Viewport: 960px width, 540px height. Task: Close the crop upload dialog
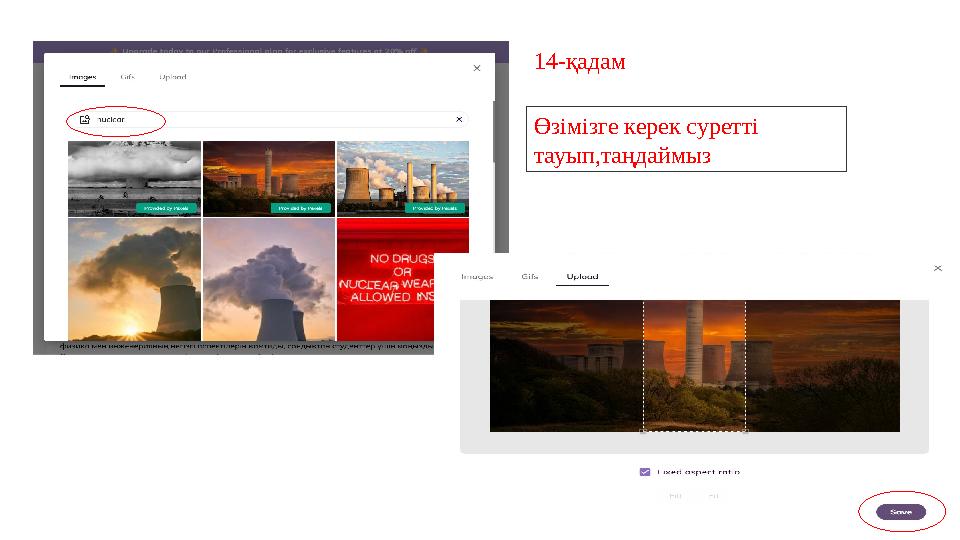pyautogui.click(x=938, y=268)
